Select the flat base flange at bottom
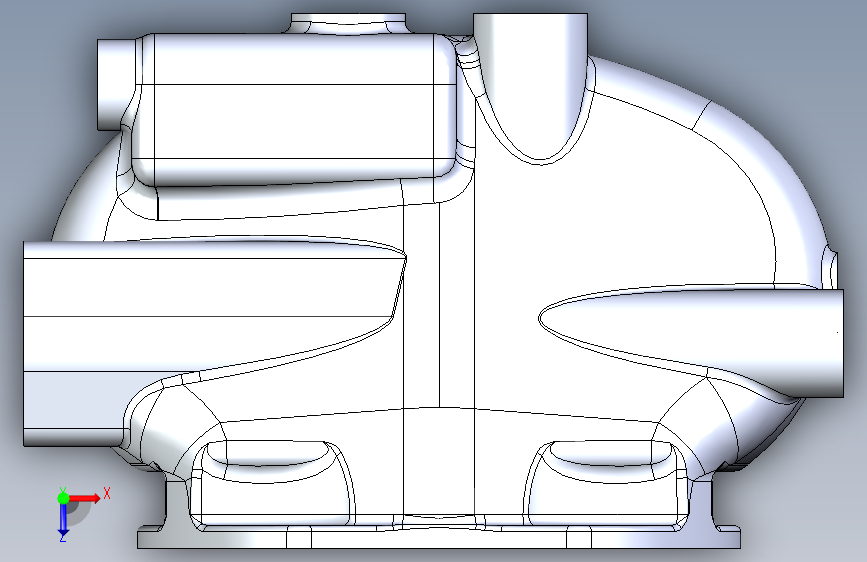 pos(438,538)
